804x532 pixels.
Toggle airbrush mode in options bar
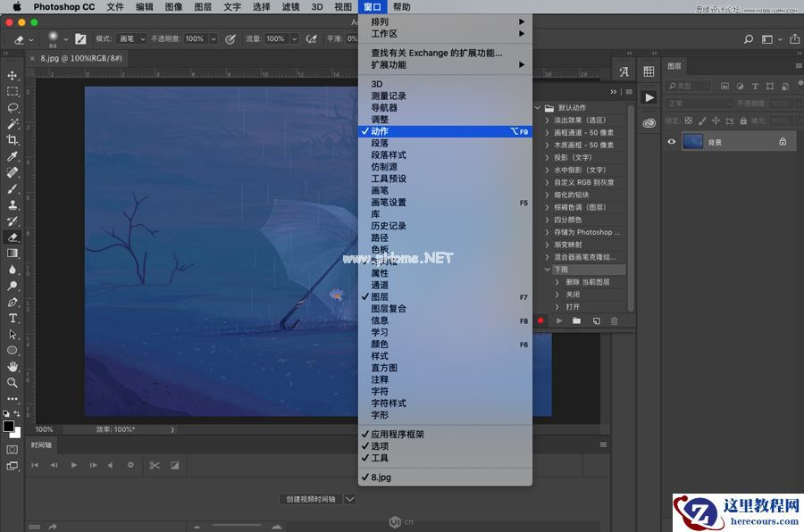tap(311, 39)
